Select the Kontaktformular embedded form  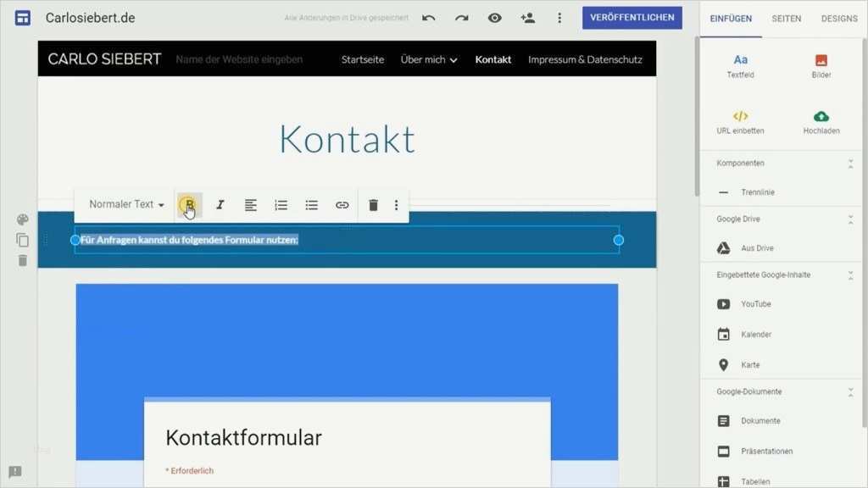347,385
